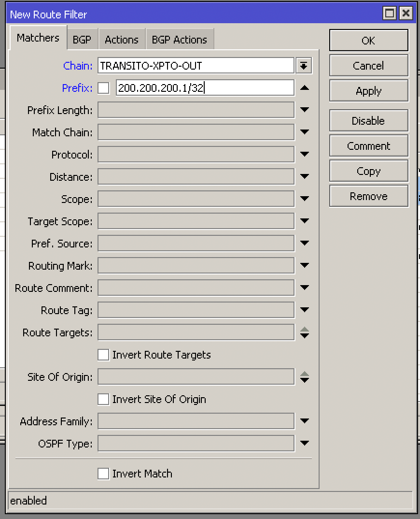420x519 pixels.
Task: Expand the Route Comment field
Action: point(305,288)
